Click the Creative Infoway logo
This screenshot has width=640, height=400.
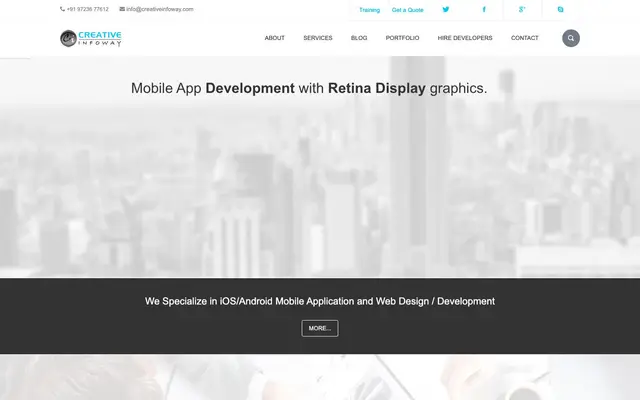[91, 38]
